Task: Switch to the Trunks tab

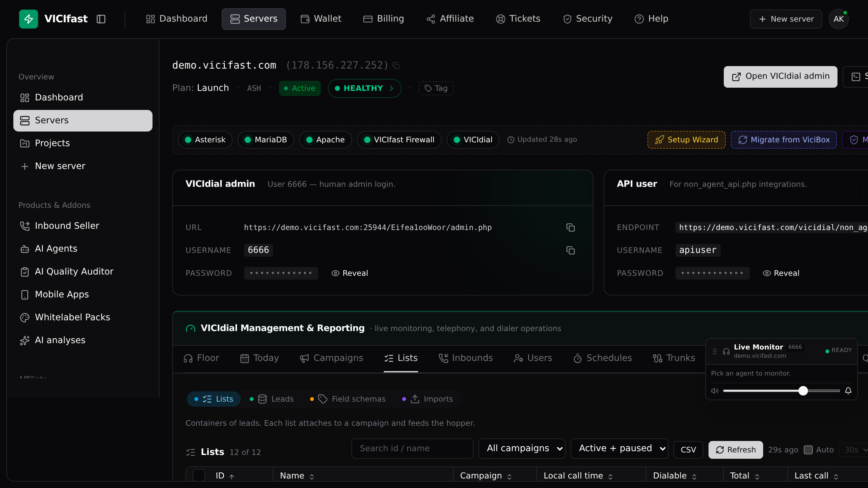Action: click(674, 358)
